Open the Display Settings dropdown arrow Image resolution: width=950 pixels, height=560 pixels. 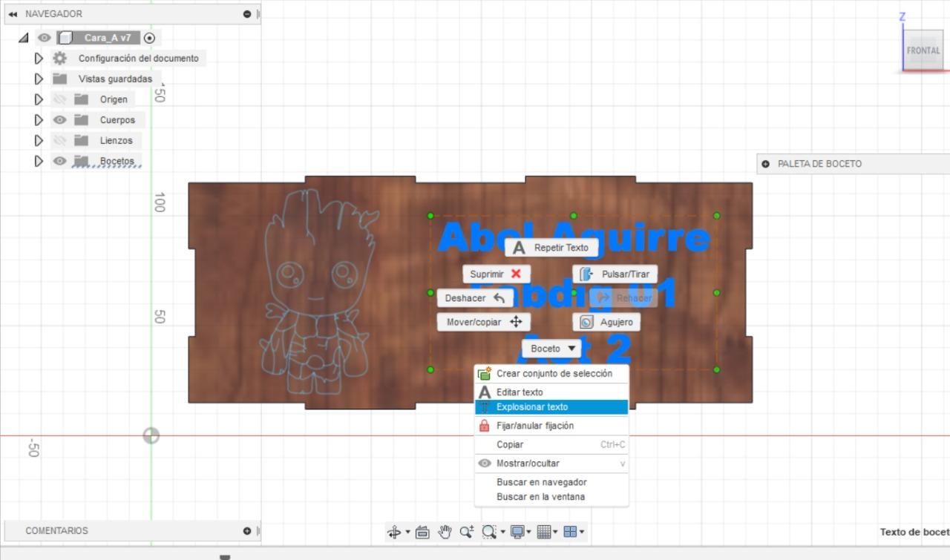pyautogui.click(x=530, y=532)
